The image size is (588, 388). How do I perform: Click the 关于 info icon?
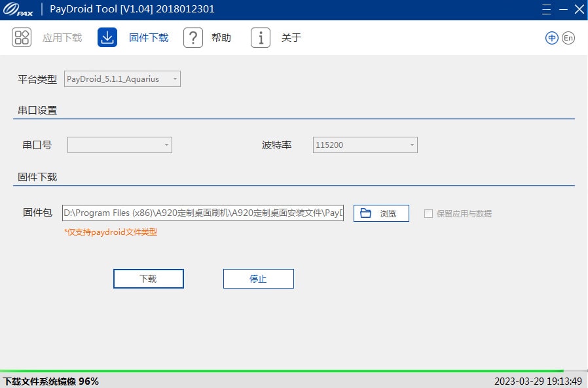pyautogui.click(x=261, y=37)
